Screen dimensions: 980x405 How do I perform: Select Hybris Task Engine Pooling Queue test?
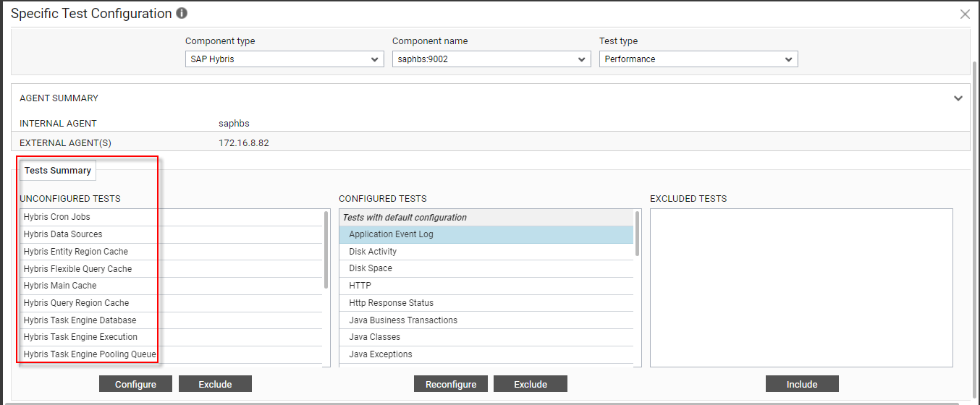coord(171,354)
